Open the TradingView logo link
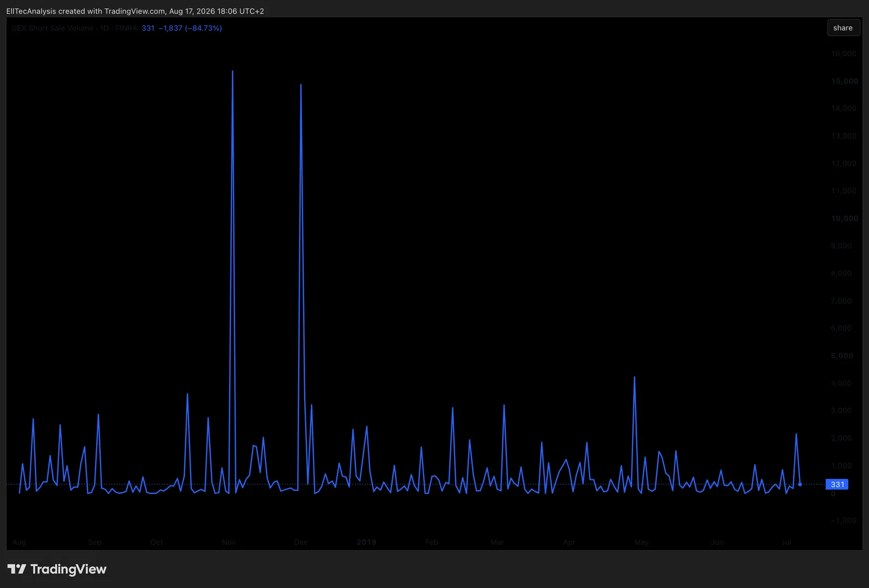The width and height of the screenshot is (869, 588). click(57, 569)
